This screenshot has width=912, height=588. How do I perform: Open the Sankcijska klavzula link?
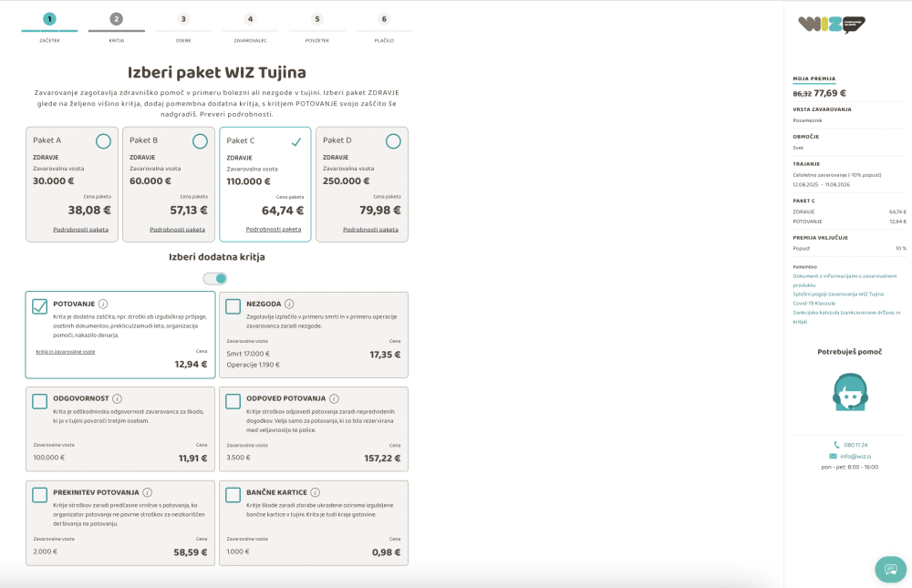[x=846, y=317]
